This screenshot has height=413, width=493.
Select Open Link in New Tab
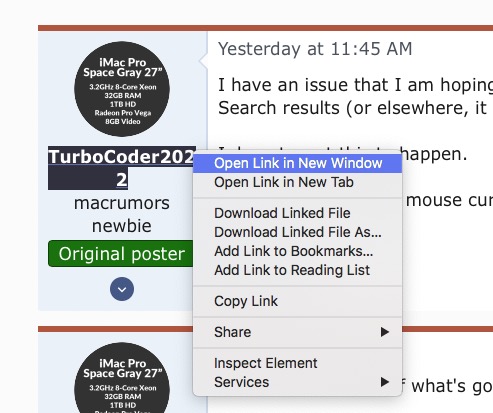click(297, 182)
